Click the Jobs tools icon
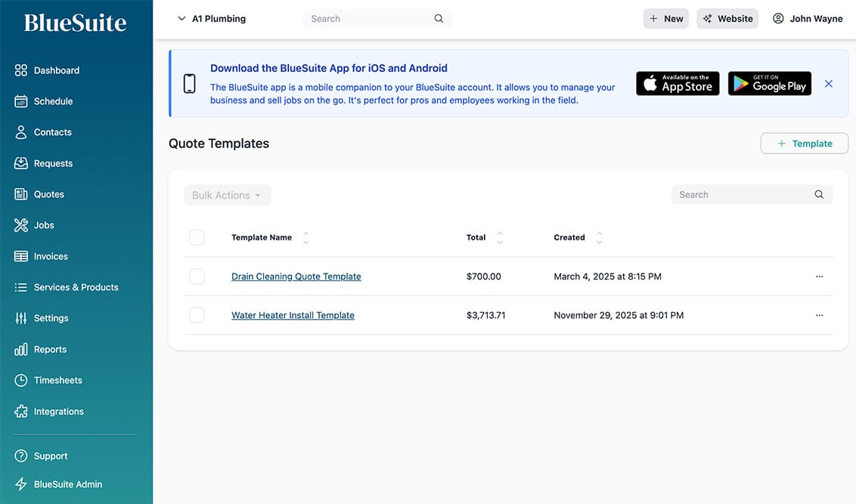The image size is (856, 504). (x=20, y=225)
